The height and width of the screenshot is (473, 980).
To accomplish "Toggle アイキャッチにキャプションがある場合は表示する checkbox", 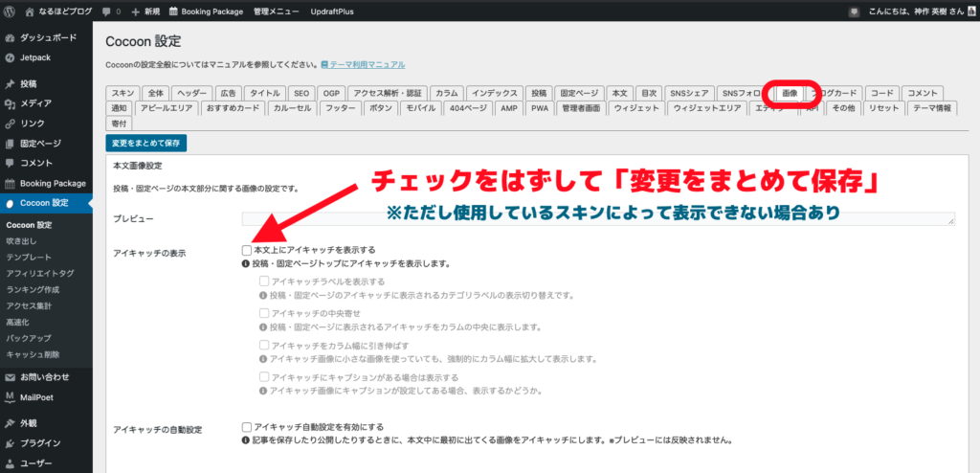I will click(x=264, y=377).
